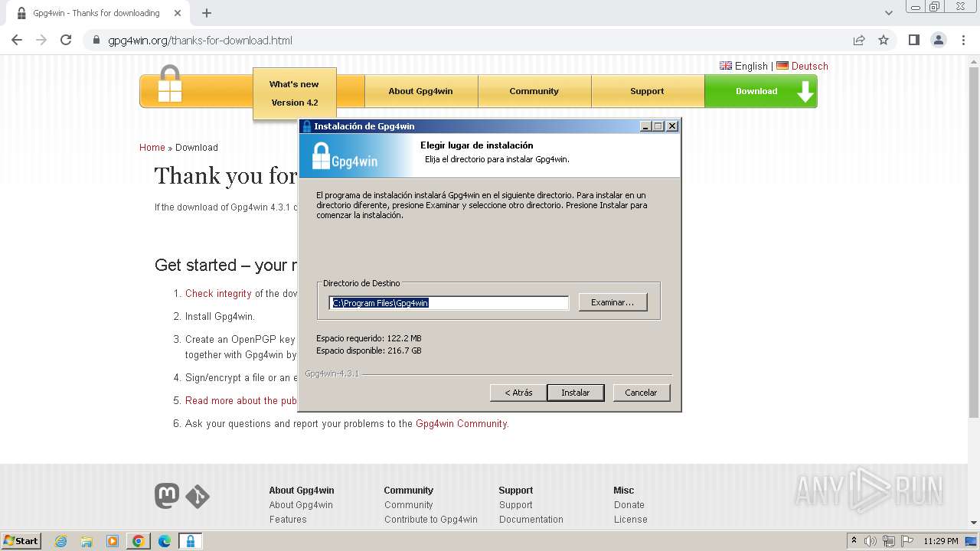Click the footer Donate link
Viewport: 980px width, 551px height.
(629, 505)
